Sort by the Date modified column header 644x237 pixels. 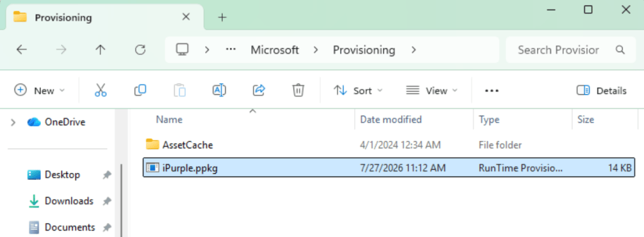pyautogui.click(x=390, y=119)
